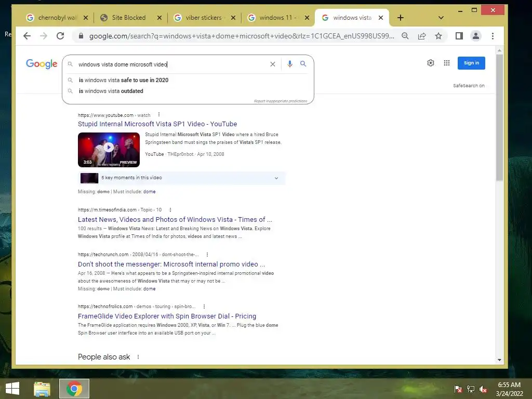Expand '5 key moments in this video'
Image resolution: width=532 pixels, height=399 pixels.
click(182, 178)
